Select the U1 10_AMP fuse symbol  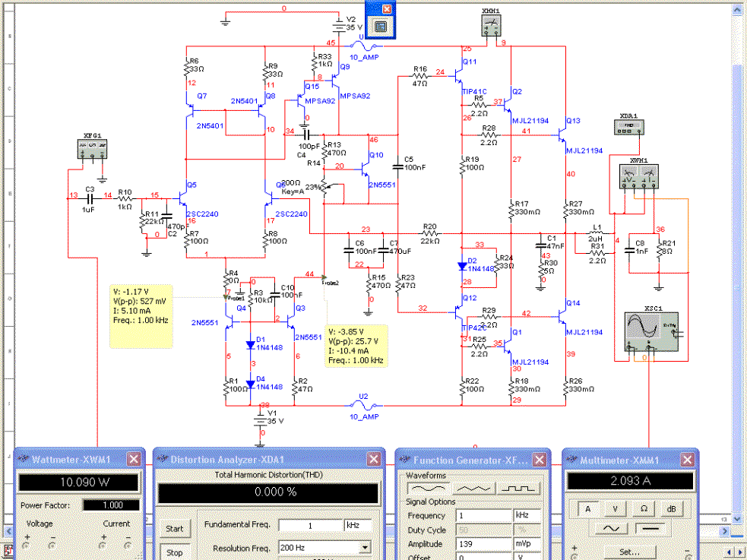pyautogui.click(x=363, y=46)
